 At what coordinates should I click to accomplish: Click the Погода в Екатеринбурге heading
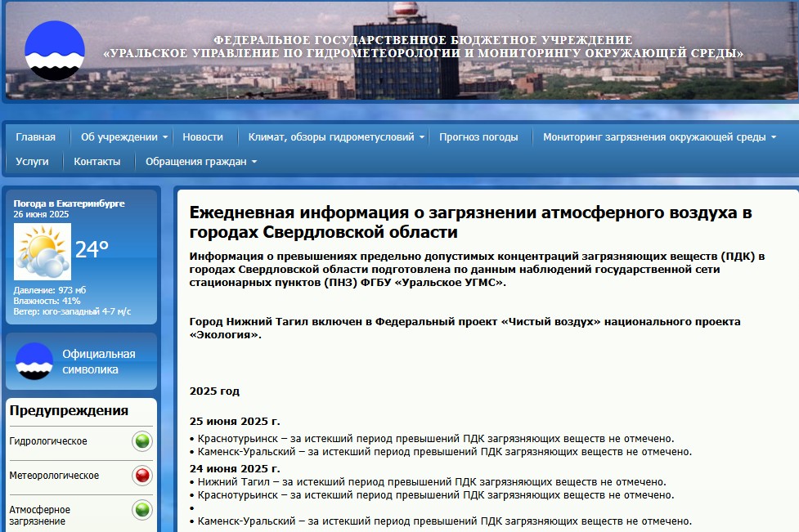pyautogui.click(x=70, y=203)
